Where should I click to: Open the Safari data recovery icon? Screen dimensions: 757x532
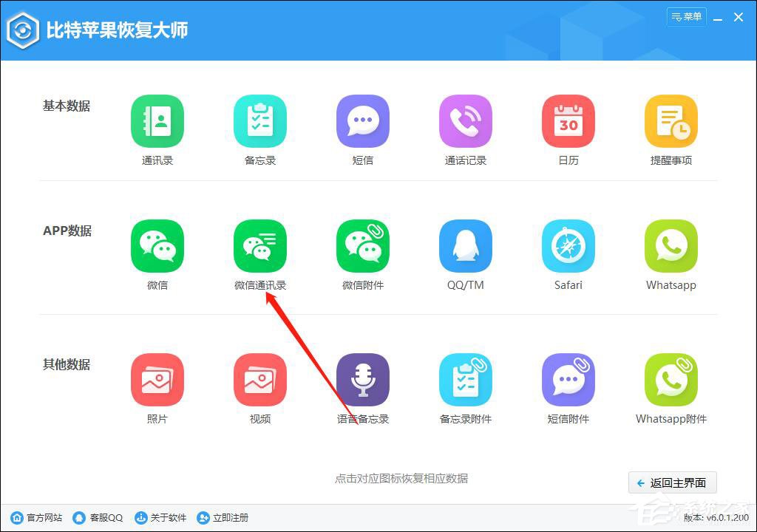click(x=568, y=246)
